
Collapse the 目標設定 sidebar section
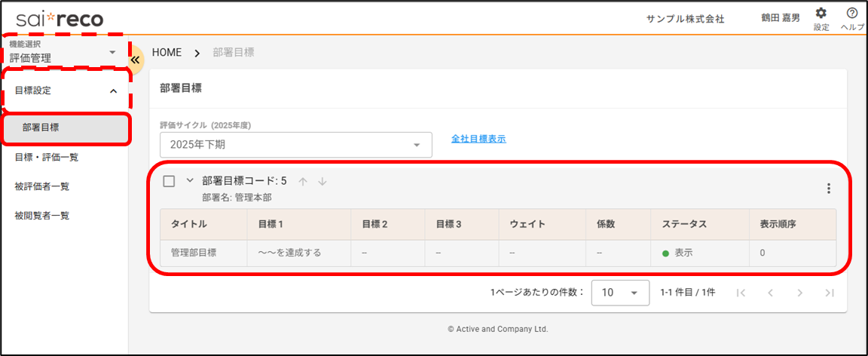113,91
